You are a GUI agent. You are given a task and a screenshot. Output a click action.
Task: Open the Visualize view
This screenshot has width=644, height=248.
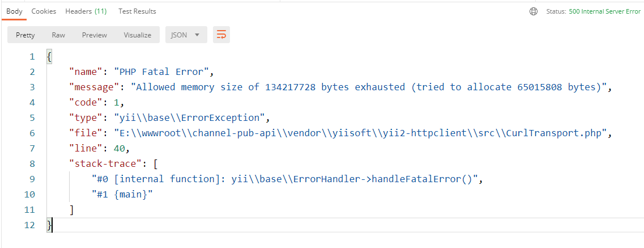(138, 35)
